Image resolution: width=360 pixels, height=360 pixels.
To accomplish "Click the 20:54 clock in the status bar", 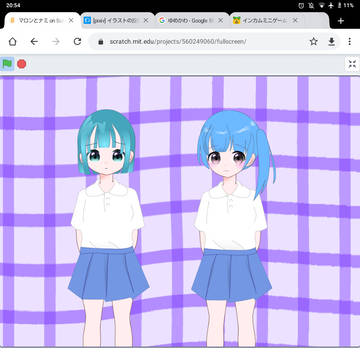I will (12, 5).
